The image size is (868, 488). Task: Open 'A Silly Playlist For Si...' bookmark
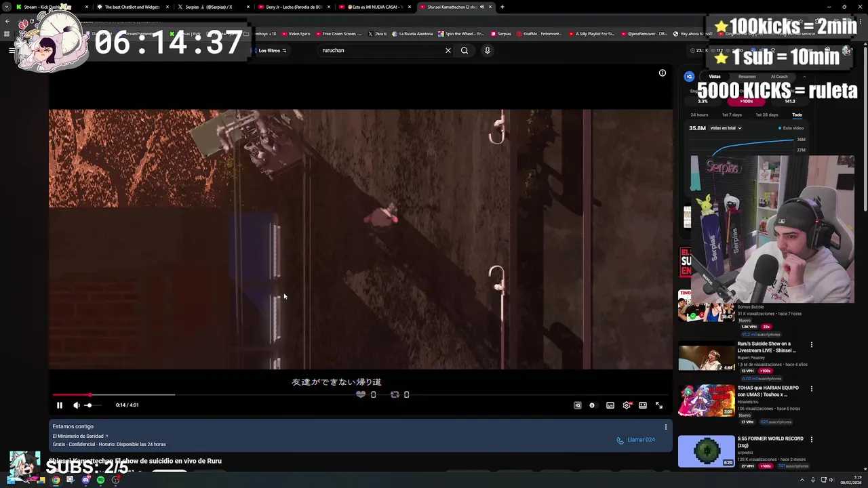click(592, 34)
